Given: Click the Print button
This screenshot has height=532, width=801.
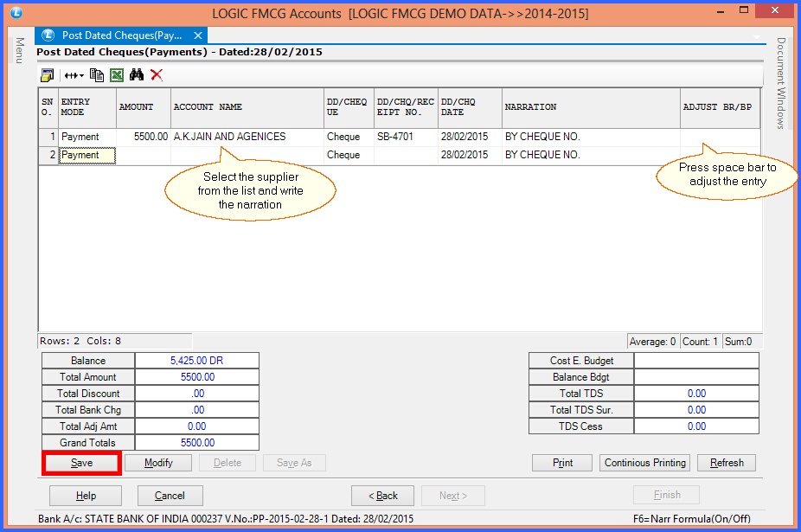Looking at the screenshot, I should pyautogui.click(x=562, y=463).
